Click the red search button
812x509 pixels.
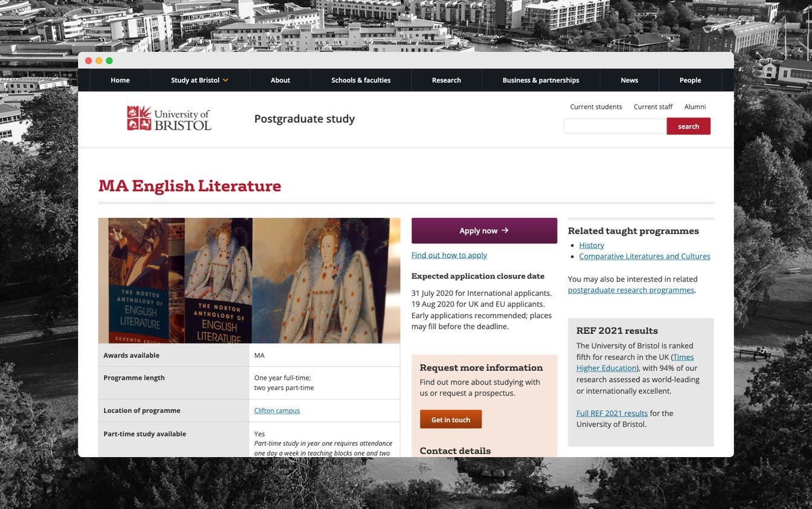688,126
